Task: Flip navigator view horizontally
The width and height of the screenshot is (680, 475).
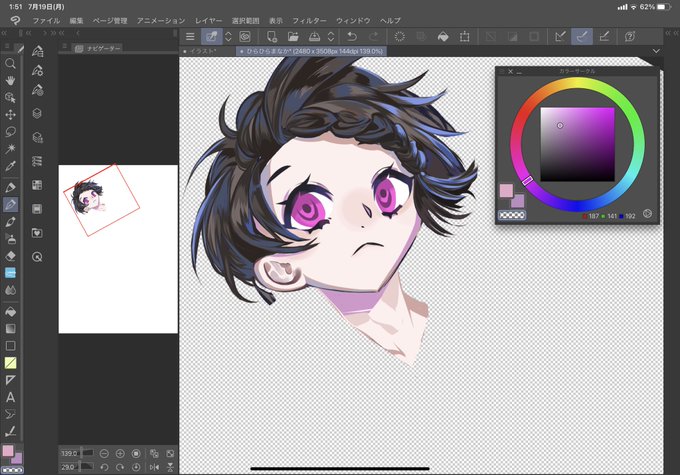Action: tap(154, 467)
